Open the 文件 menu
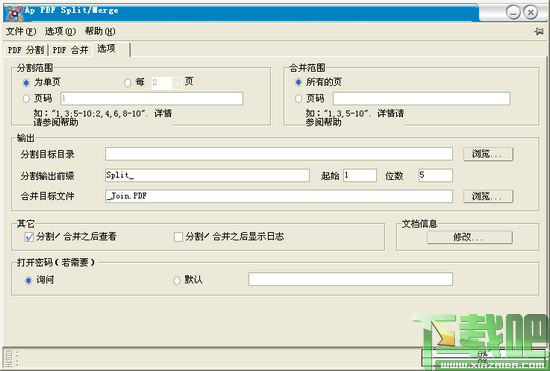 21,32
